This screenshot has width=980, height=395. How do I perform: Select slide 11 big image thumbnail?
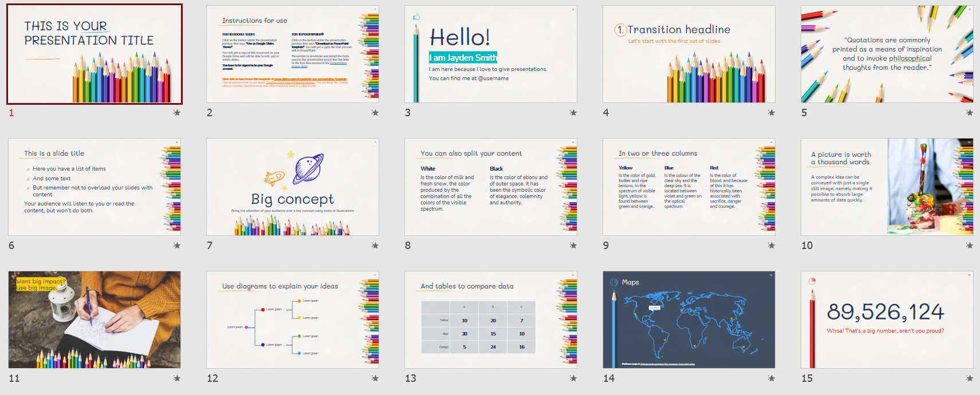(95, 320)
